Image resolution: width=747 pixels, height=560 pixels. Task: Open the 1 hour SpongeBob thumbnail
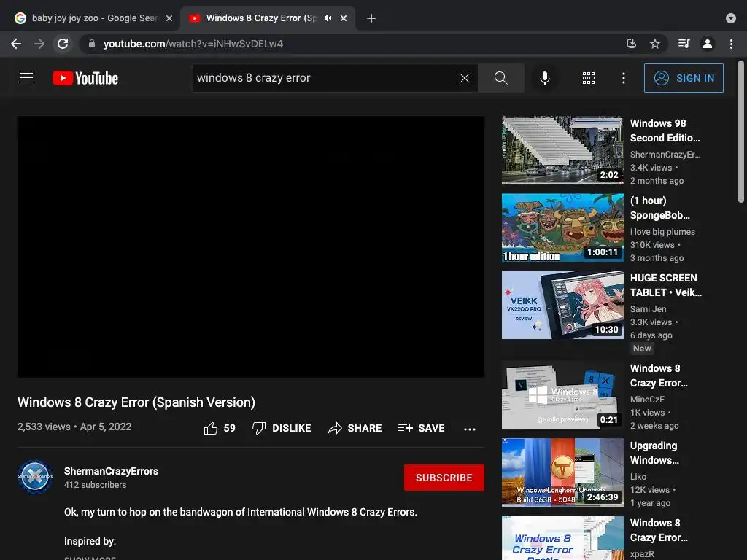[562, 227]
